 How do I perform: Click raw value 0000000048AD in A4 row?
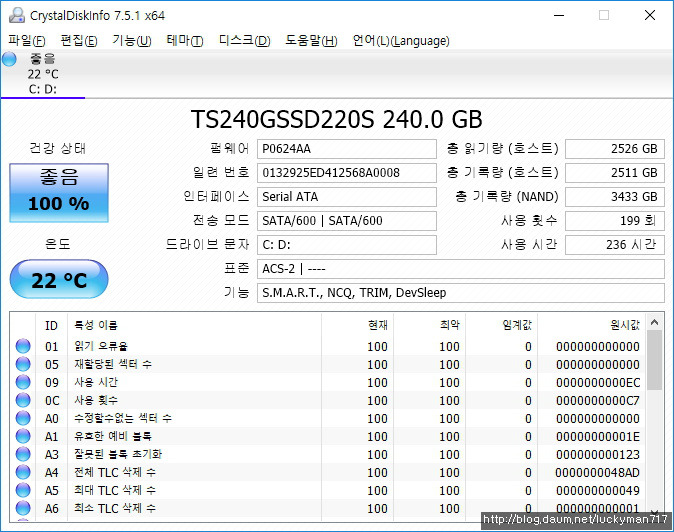(x=597, y=473)
